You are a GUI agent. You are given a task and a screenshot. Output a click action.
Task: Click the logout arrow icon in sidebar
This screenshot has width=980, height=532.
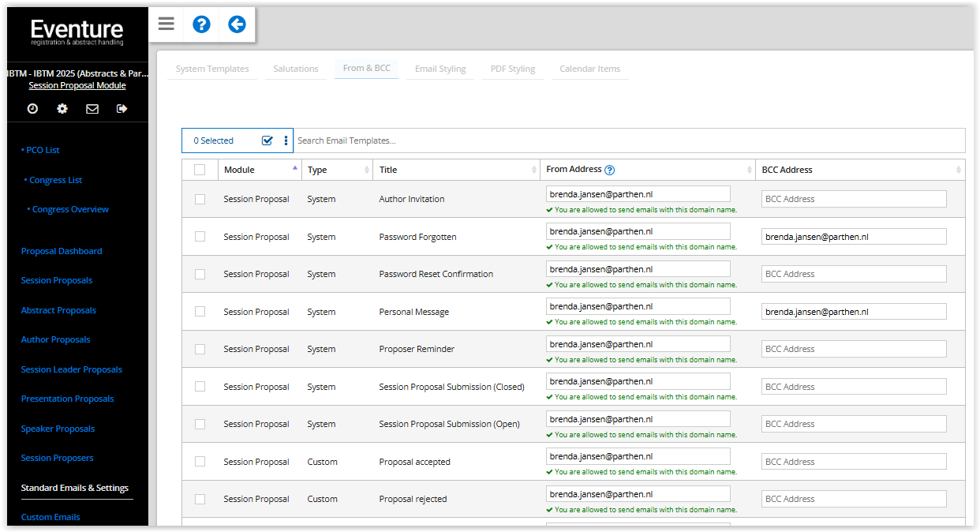[122, 109]
